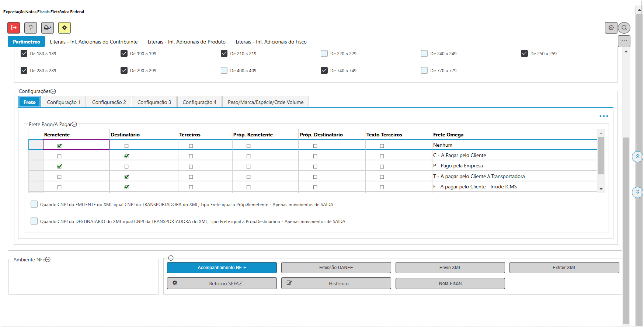Check the Quando CNPJ do EMITENTE option
The image size is (644, 327).
click(x=34, y=204)
